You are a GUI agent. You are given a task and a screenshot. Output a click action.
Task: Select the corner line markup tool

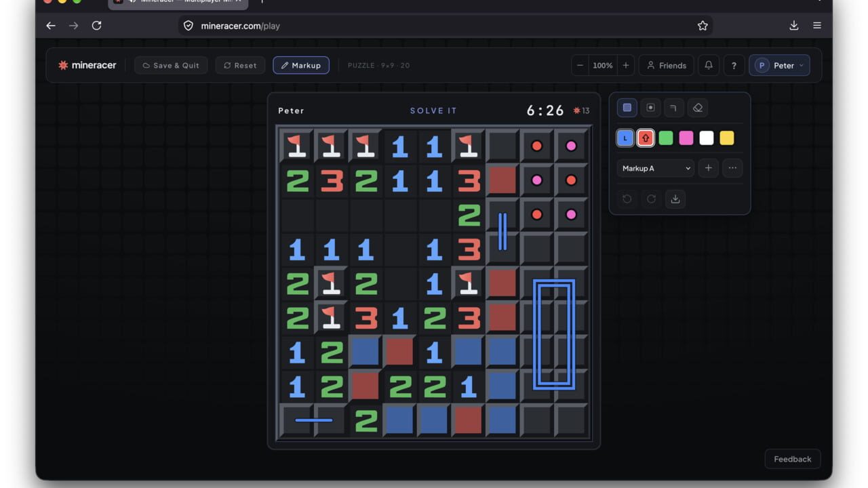(673, 108)
